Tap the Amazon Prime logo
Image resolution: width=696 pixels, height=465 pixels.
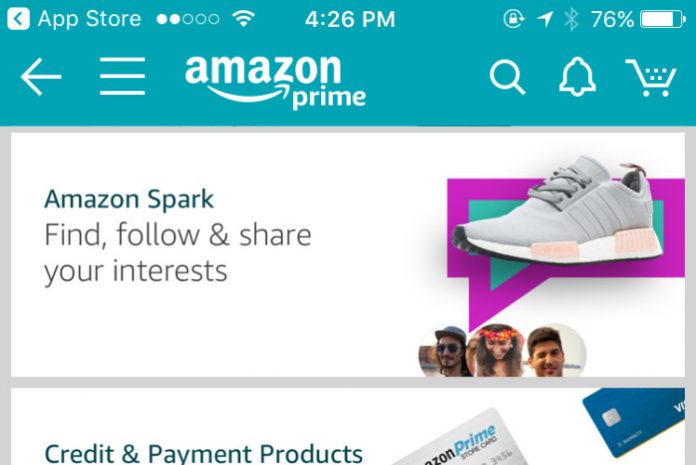coord(275,82)
